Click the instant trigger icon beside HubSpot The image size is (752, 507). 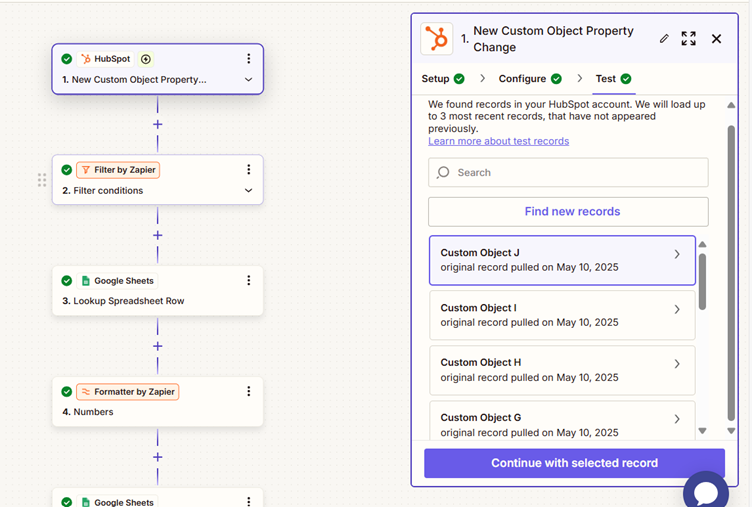pos(146,59)
